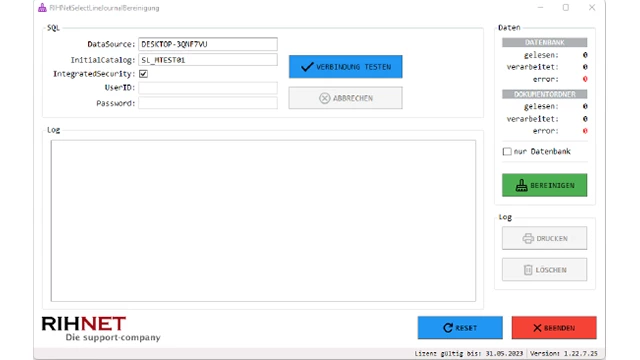Click the Datenbank verarbeitet count value
The image size is (640, 360).
pyautogui.click(x=585, y=67)
